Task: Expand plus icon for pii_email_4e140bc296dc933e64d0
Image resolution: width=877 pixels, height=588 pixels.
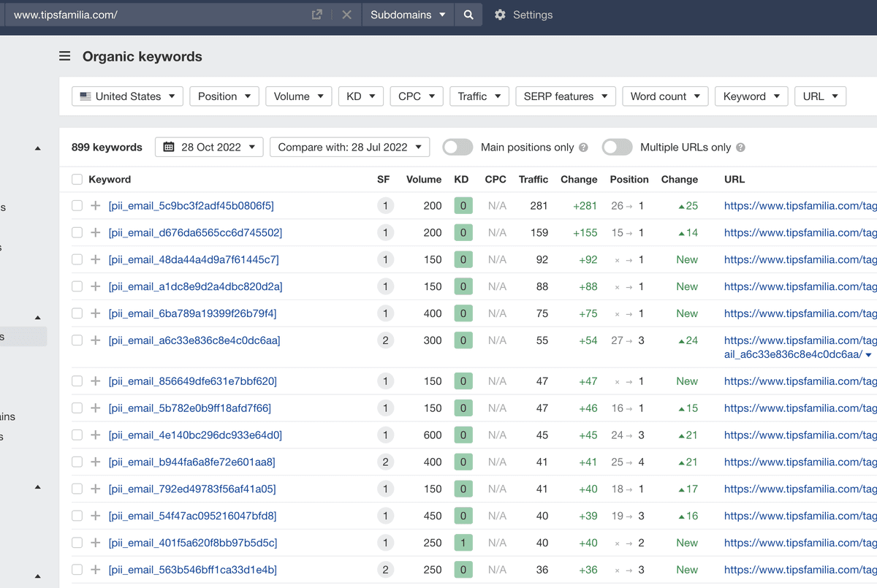Action: 95,435
